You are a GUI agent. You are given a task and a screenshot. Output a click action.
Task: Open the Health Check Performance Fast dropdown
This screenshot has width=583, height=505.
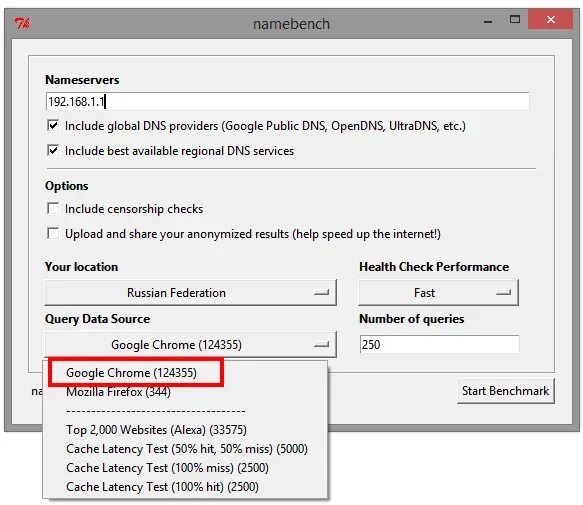pyautogui.click(x=438, y=293)
